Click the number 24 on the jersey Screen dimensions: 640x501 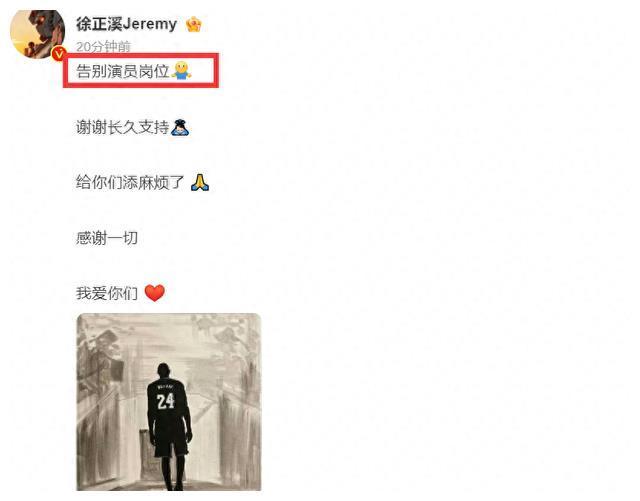166,401
